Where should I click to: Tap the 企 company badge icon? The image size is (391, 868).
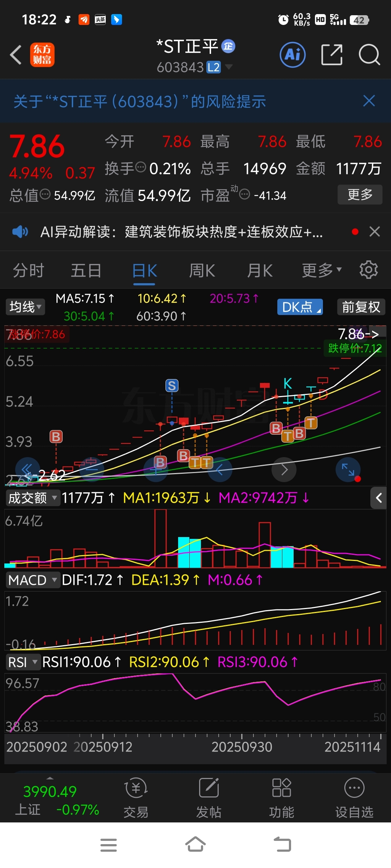(228, 46)
